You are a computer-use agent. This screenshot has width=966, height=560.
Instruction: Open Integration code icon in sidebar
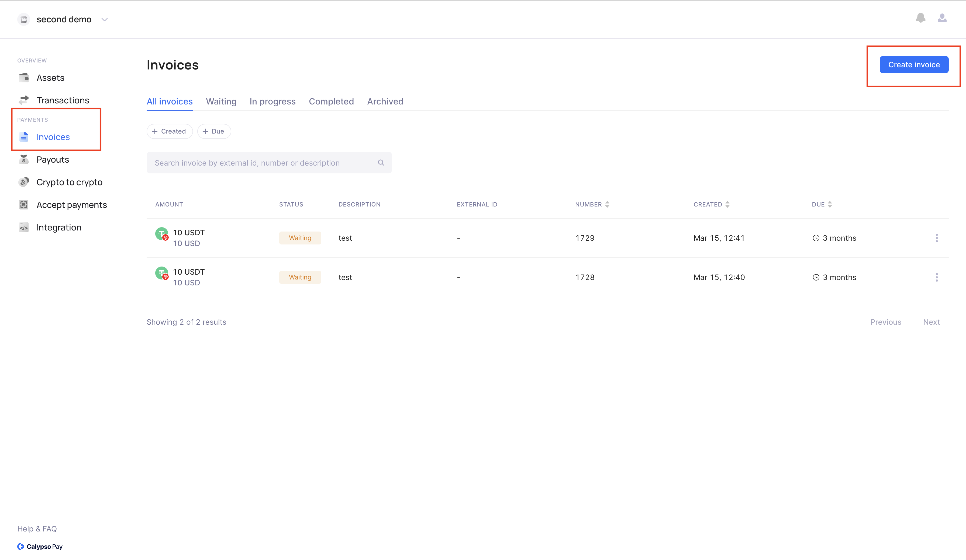click(x=24, y=227)
